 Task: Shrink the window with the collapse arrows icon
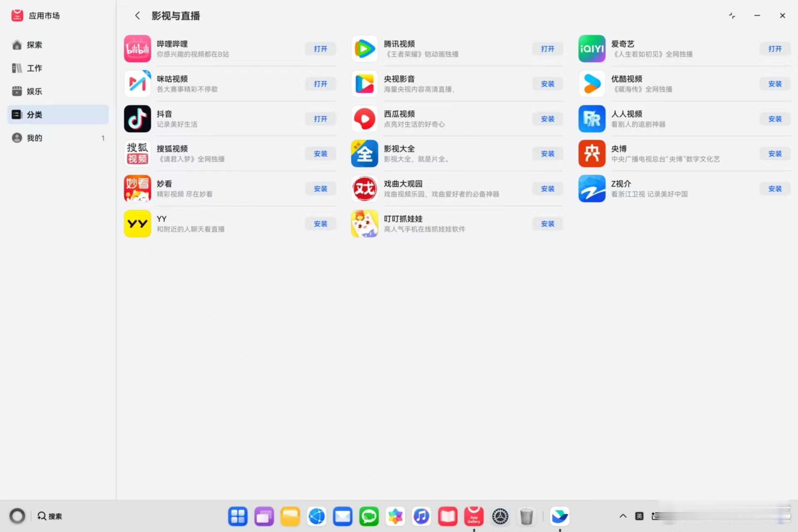click(x=732, y=15)
